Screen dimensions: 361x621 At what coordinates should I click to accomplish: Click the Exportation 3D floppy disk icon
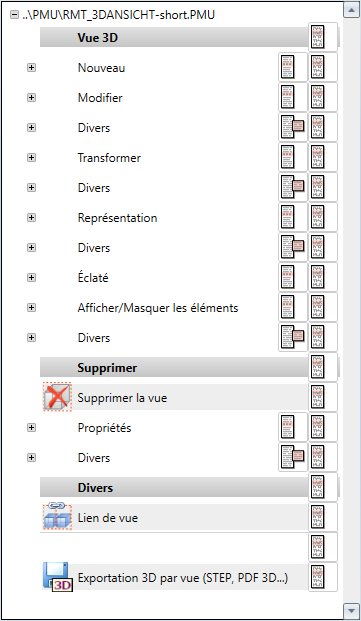click(x=57, y=577)
